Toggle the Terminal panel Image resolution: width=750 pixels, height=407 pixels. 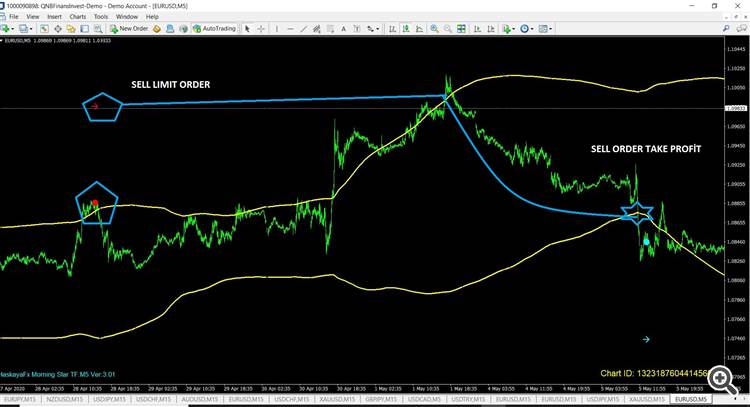coord(85,29)
